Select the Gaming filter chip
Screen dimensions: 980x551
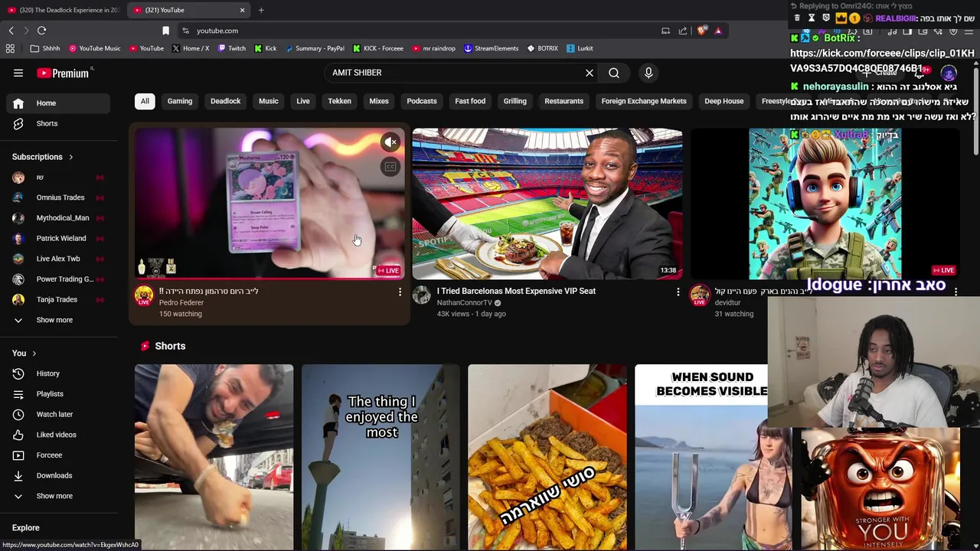(180, 101)
